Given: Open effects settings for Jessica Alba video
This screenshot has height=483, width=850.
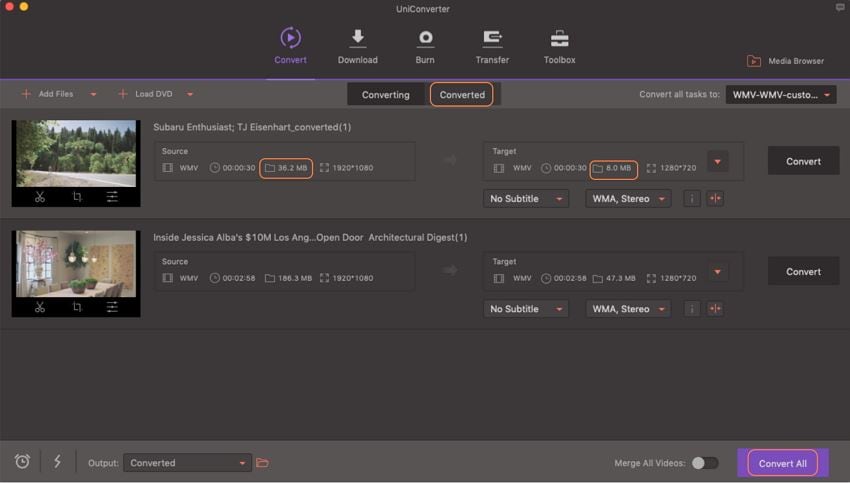Looking at the screenshot, I should 112,307.
